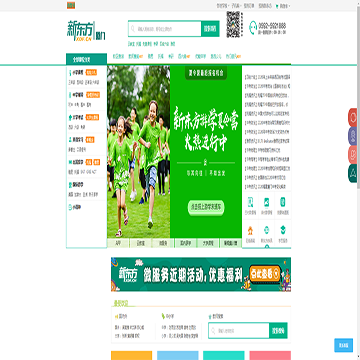Open 出国留学 category with two orange badges
Screen dimensions: 360x360
point(77,162)
